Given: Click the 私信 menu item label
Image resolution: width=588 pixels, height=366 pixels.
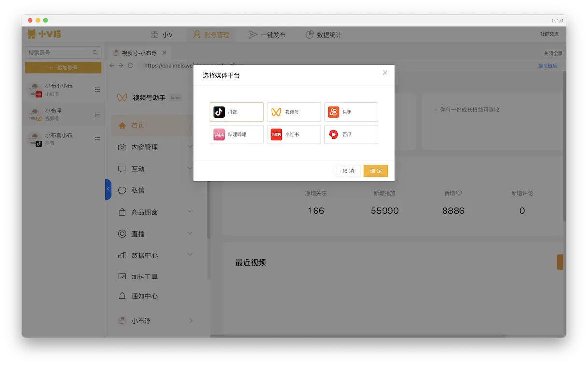Looking at the screenshot, I should pyautogui.click(x=138, y=190).
